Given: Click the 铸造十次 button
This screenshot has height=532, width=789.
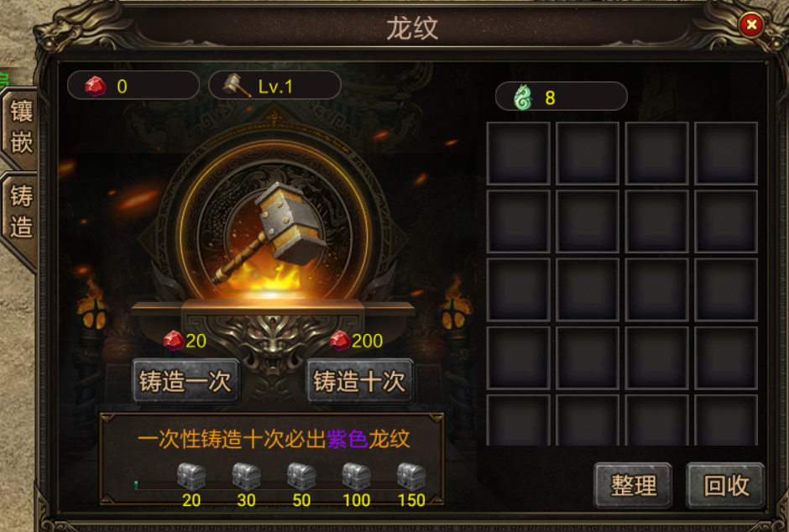Looking at the screenshot, I should point(359,381).
